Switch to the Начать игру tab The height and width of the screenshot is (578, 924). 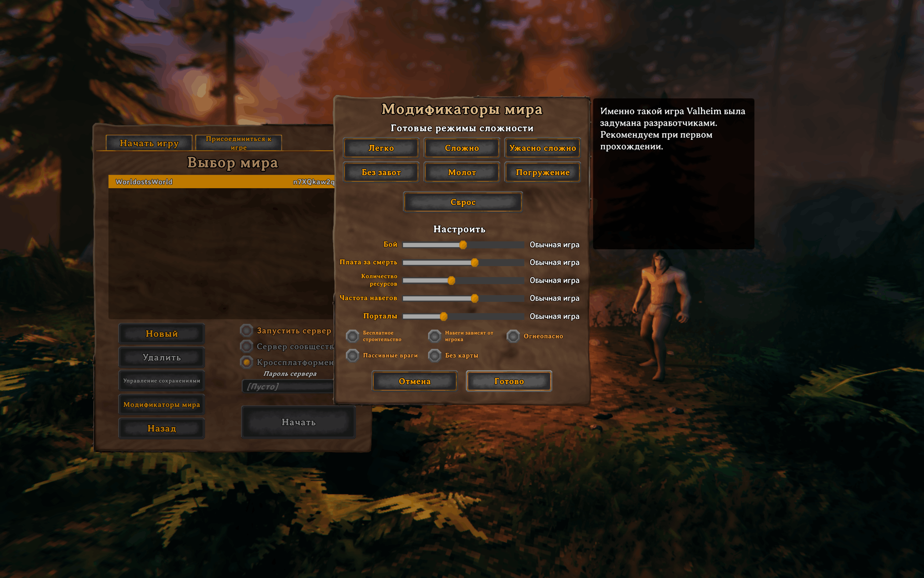coord(149,143)
